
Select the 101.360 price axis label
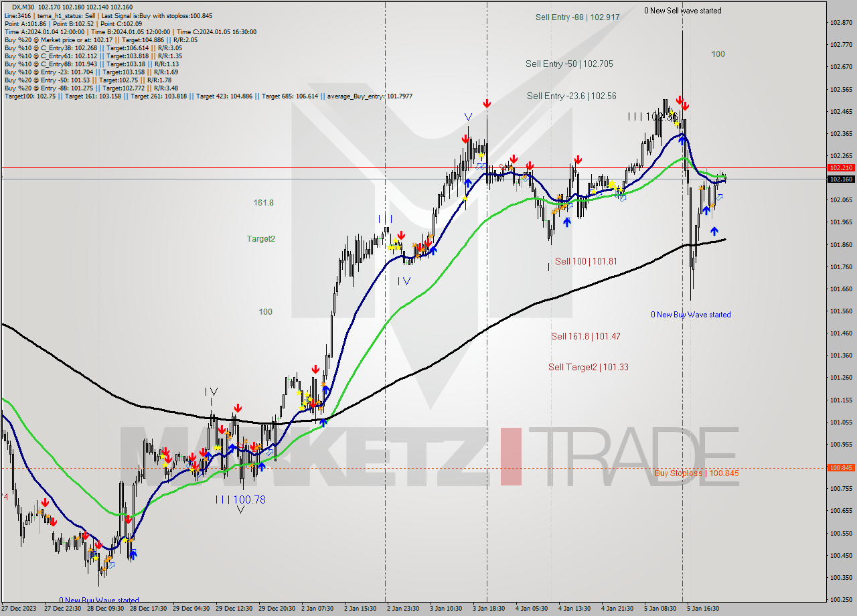click(x=840, y=356)
